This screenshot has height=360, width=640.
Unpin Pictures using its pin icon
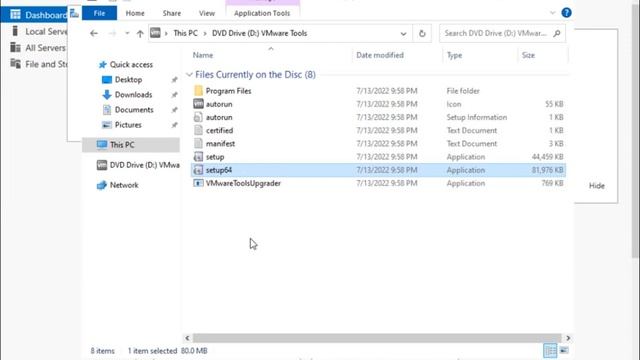click(174, 125)
